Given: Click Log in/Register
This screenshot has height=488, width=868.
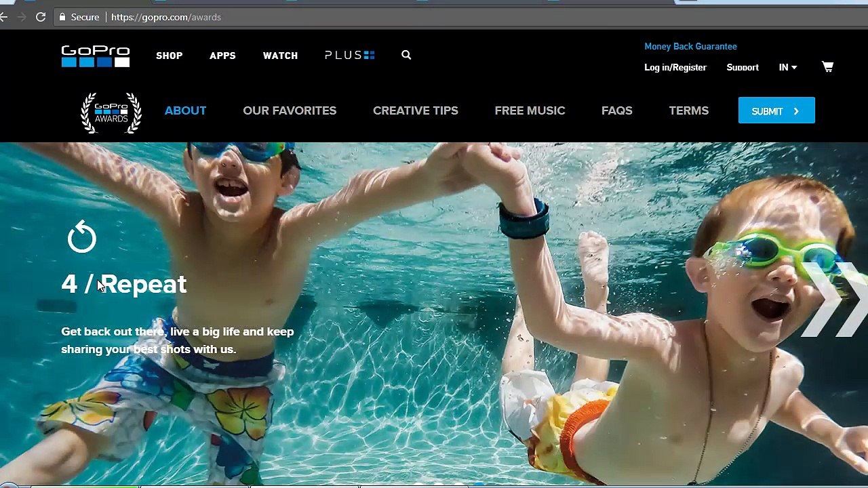Looking at the screenshot, I should click(x=675, y=67).
